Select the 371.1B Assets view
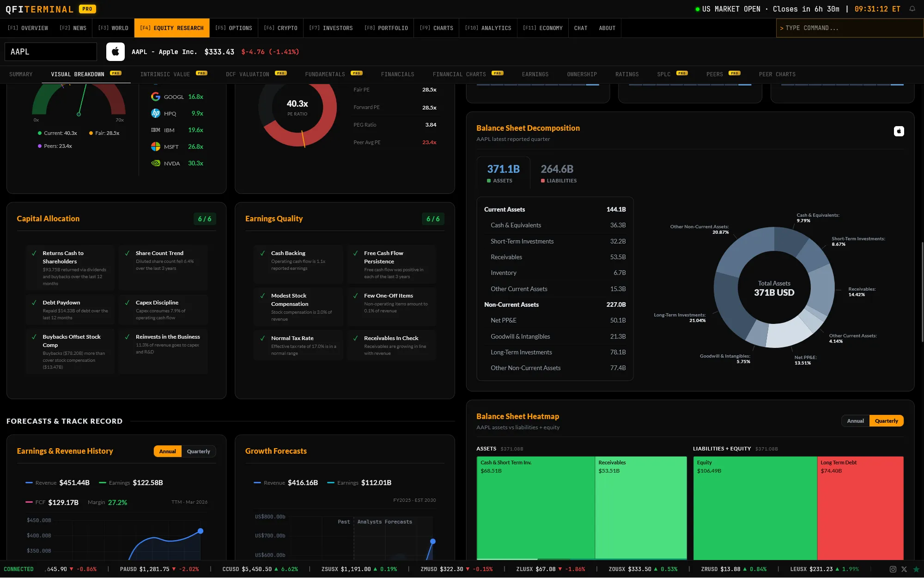 [x=503, y=173]
